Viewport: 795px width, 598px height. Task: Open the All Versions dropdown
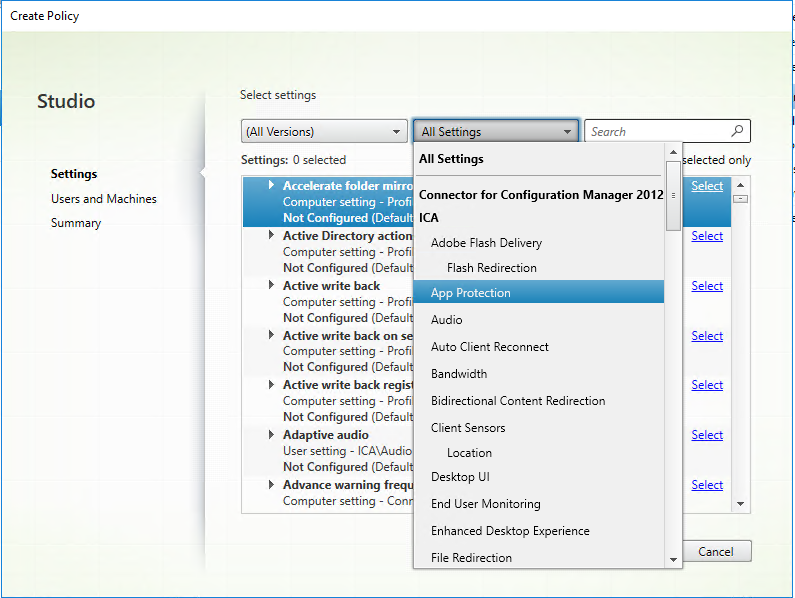point(323,131)
